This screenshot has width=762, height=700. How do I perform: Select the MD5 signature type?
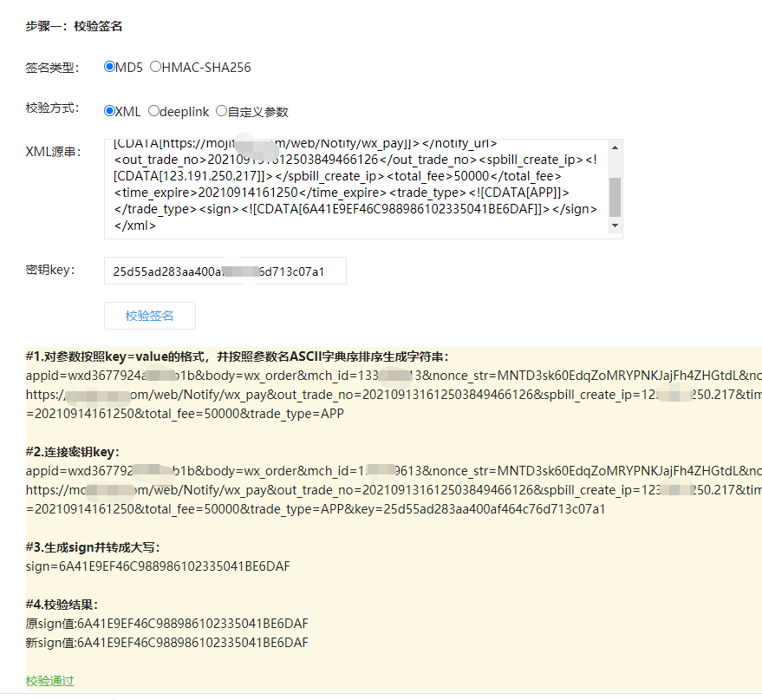[109, 67]
